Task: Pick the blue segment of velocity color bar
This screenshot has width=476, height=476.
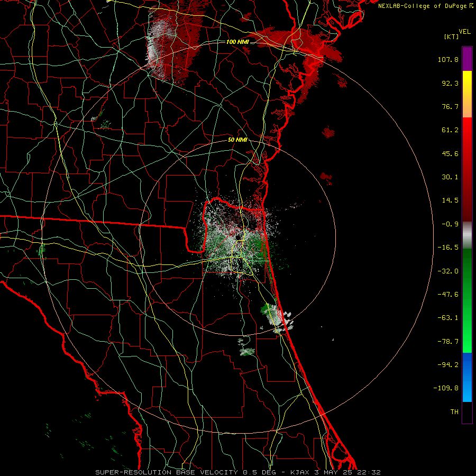Action: pyautogui.click(x=467, y=377)
